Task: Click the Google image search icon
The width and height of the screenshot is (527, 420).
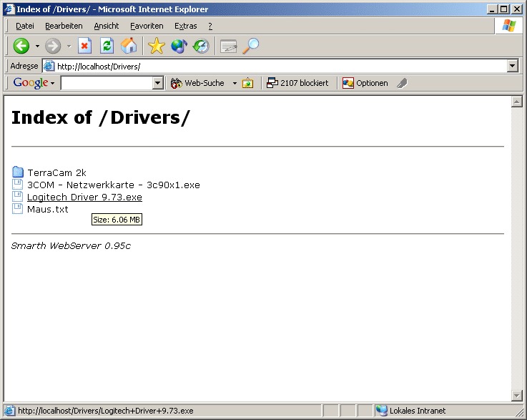Action: (x=247, y=83)
